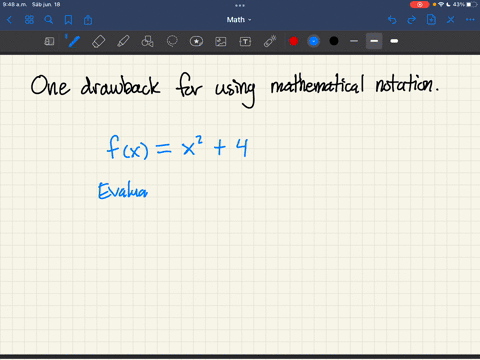Open the Math notebook title dropdown
480x360 pixels.
point(239,20)
